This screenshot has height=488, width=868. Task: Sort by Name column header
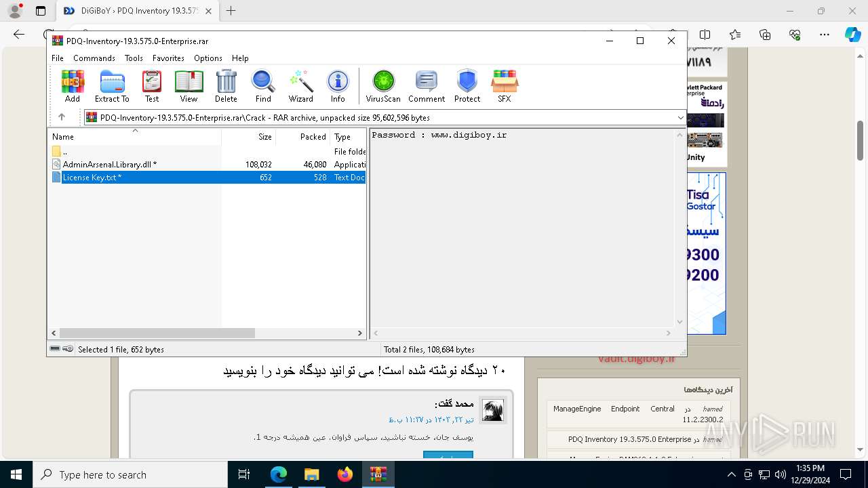click(135, 136)
